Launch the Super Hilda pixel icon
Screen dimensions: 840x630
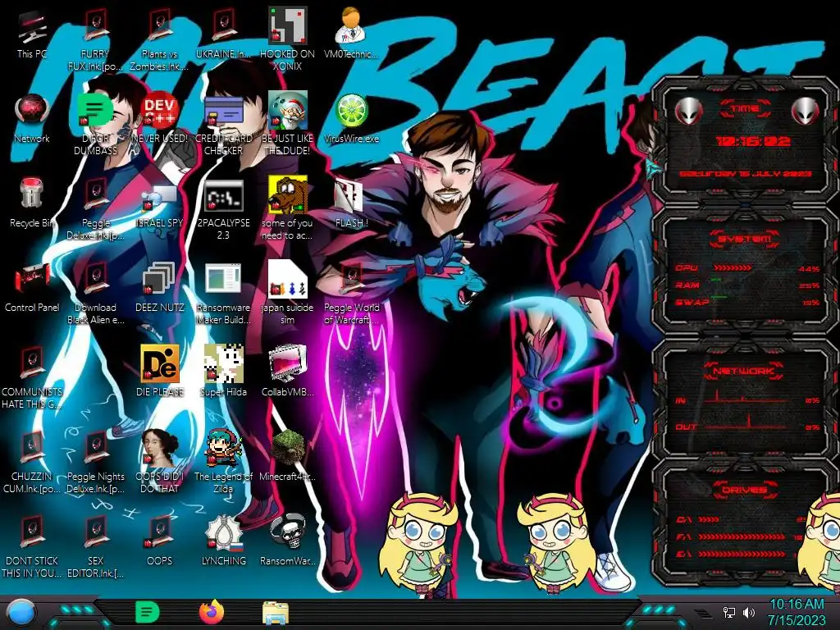(223, 363)
